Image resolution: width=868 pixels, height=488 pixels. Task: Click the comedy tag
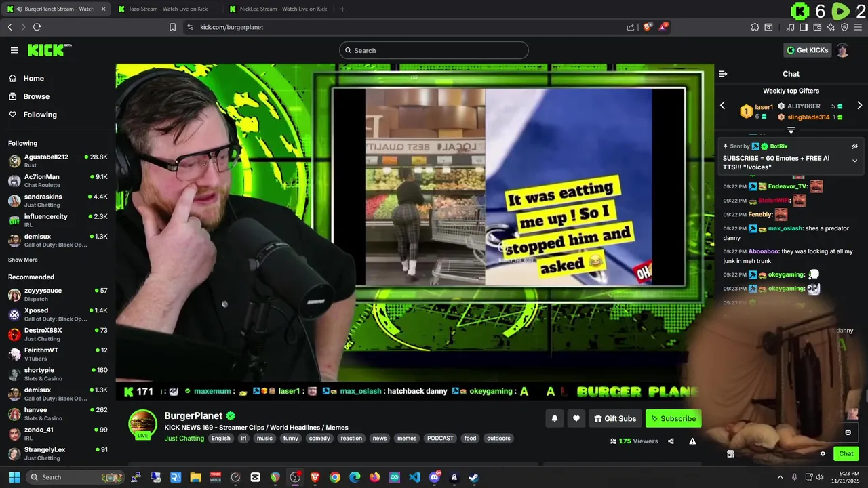coord(319,439)
